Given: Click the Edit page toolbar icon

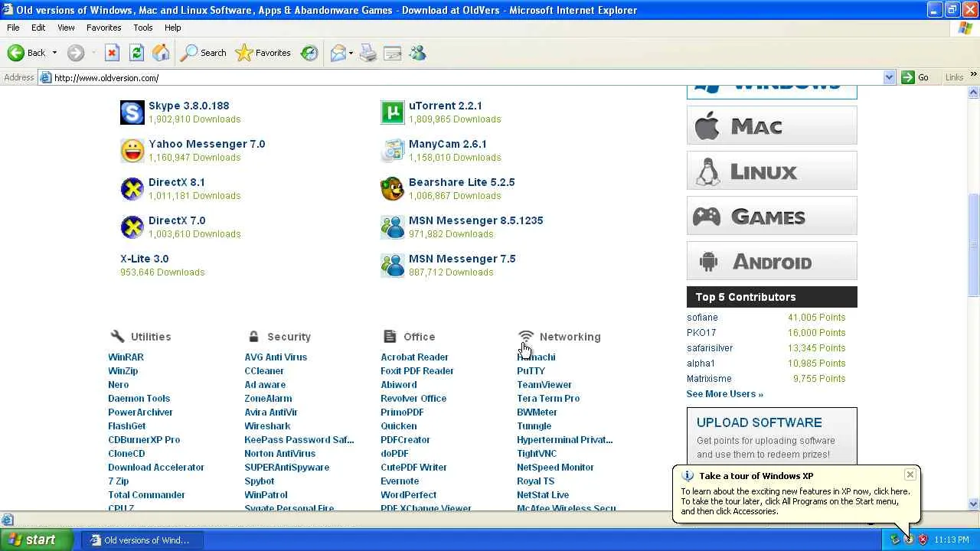Looking at the screenshot, I should 393,53.
